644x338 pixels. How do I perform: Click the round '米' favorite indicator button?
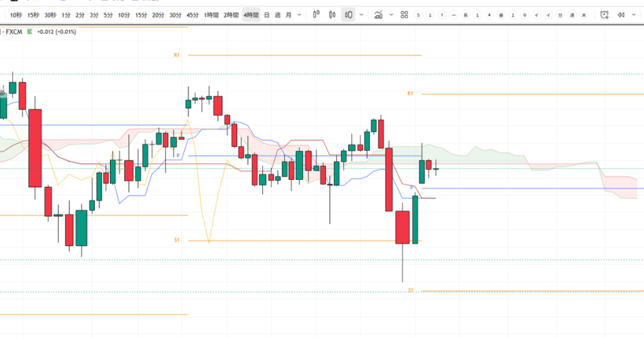pos(584,14)
